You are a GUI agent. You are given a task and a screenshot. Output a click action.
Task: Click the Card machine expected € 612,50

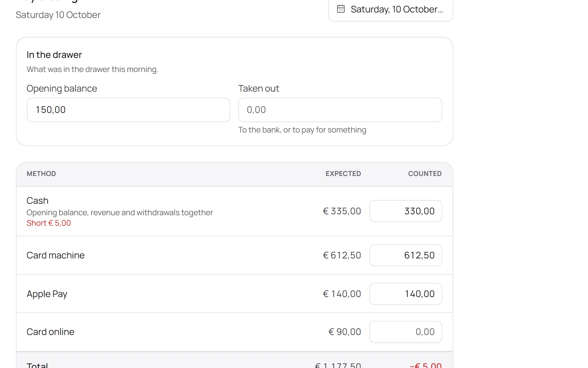coord(342,255)
